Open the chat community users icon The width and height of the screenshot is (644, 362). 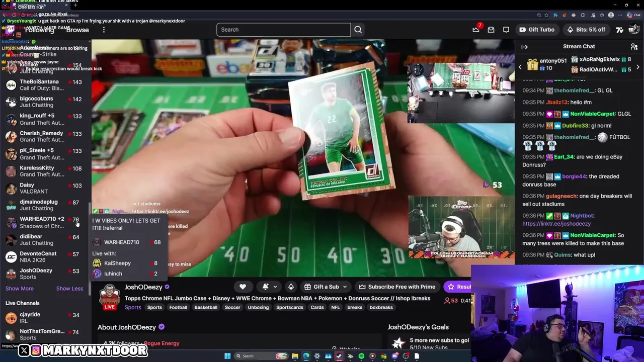[634, 47]
